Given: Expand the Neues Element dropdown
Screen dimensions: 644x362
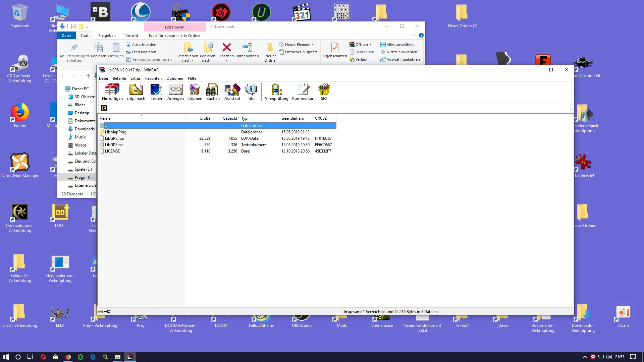Looking at the screenshot, I should (313, 45).
